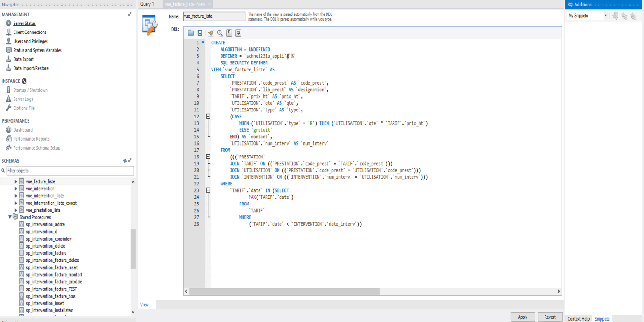Expand the vue_intervention_liste tree node

pyautogui.click(x=15, y=195)
